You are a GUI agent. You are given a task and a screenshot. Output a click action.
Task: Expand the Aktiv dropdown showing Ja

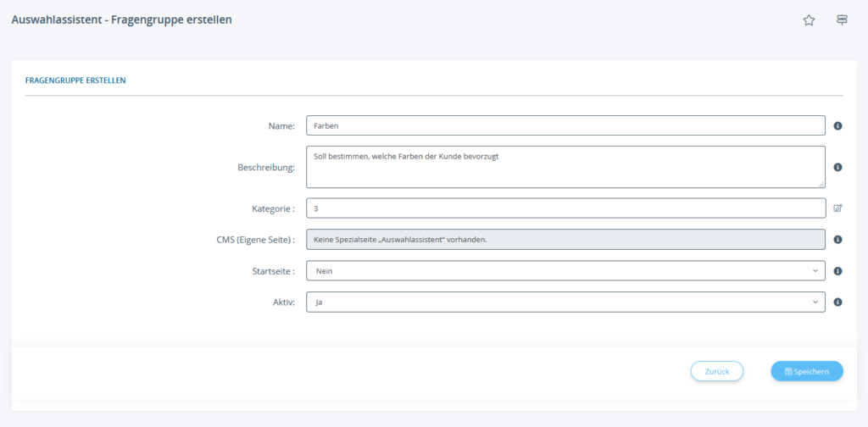tap(565, 302)
